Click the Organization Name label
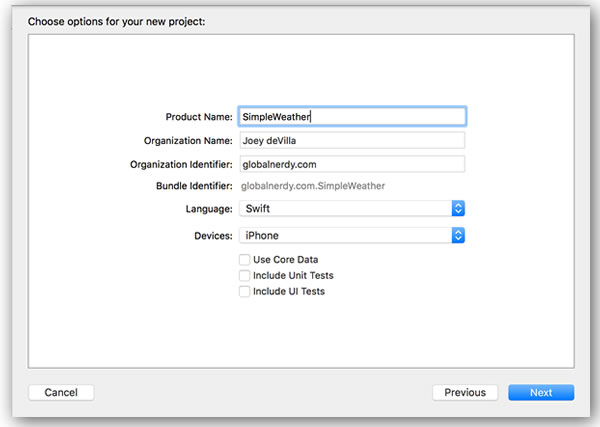 (x=188, y=141)
